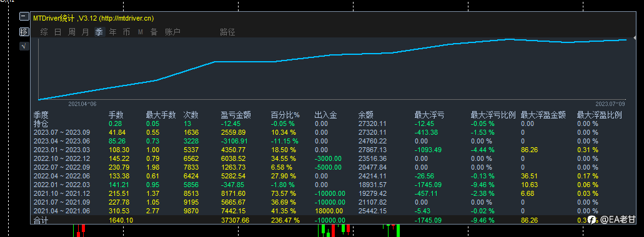644x237 pixels.
Task: Click trade count 9870
Action: coord(191,211)
